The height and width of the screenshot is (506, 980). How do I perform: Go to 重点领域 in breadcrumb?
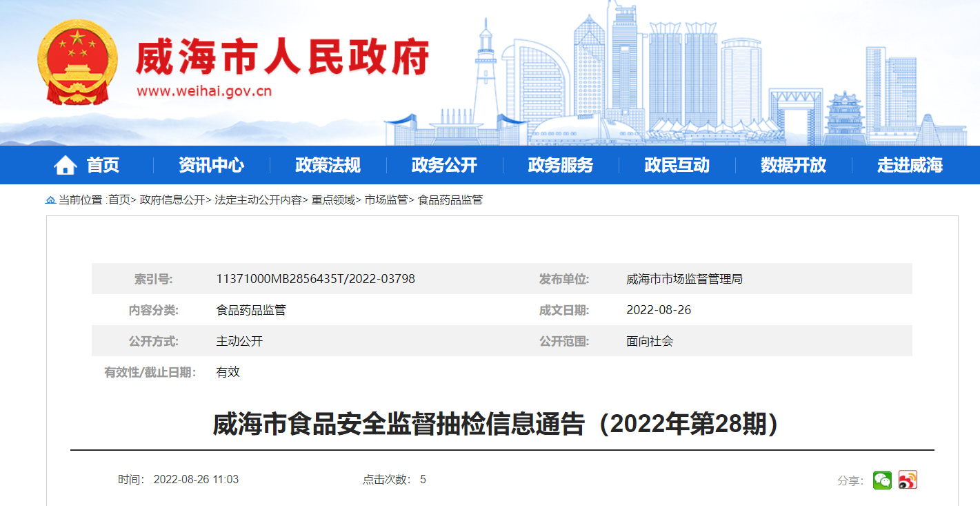point(332,200)
